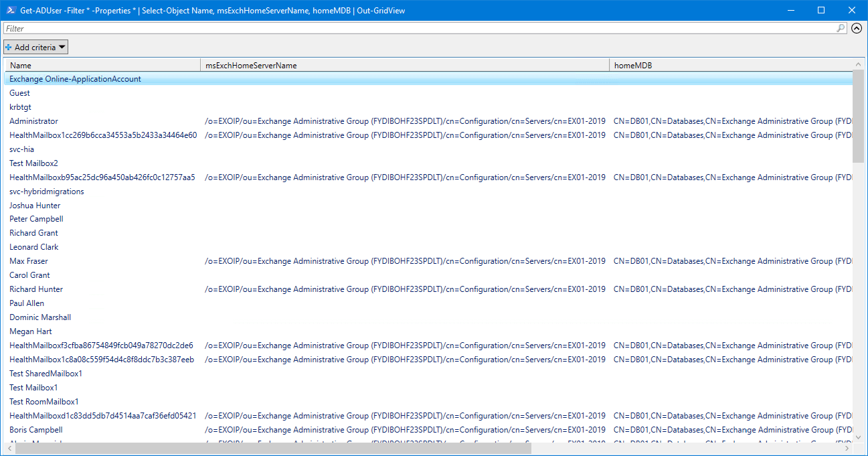Select the Dominic Marshall row
Image resolution: width=868 pixels, height=456 pixels.
[x=428, y=317]
